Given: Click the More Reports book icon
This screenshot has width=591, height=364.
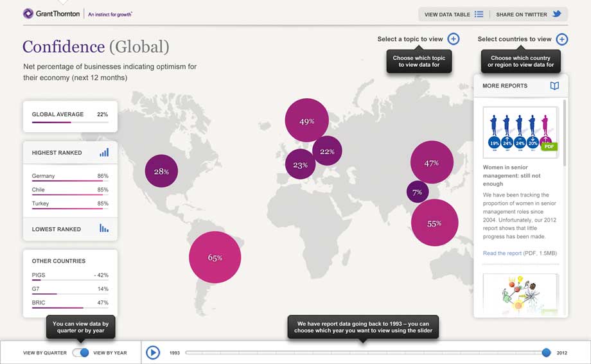Looking at the screenshot, I should [554, 86].
